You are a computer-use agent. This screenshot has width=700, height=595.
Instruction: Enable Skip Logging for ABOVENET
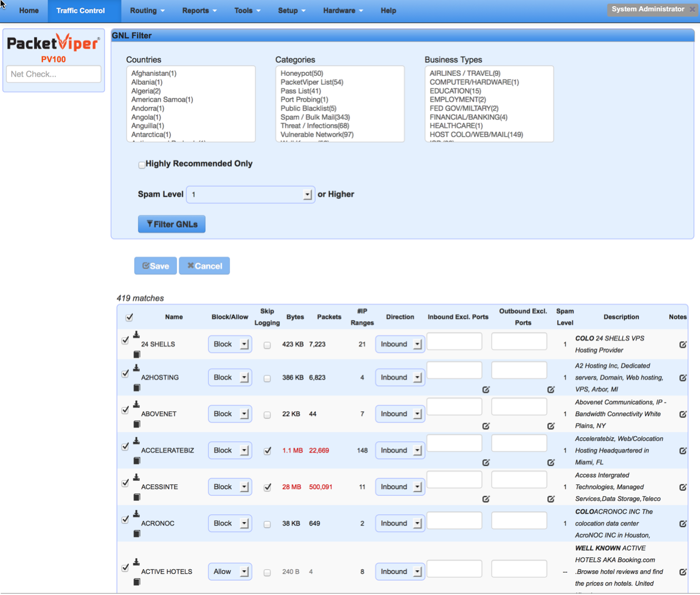(267, 415)
